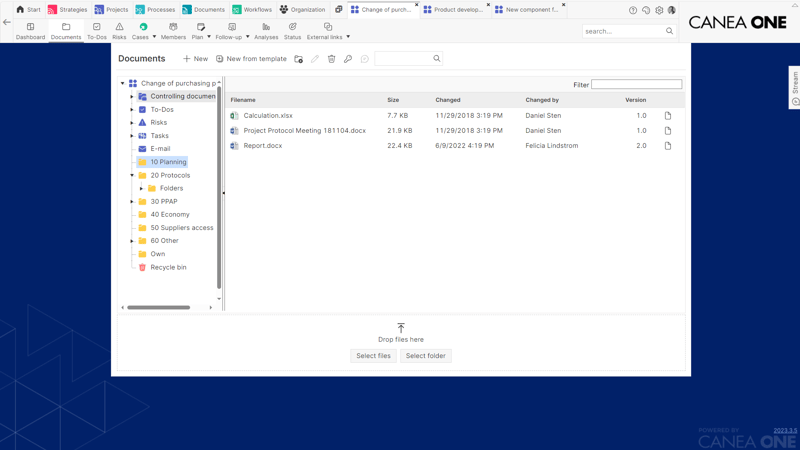Image resolution: width=800 pixels, height=450 pixels.
Task: Click the global search magnifier icon
Action: [x=669, y=31]
